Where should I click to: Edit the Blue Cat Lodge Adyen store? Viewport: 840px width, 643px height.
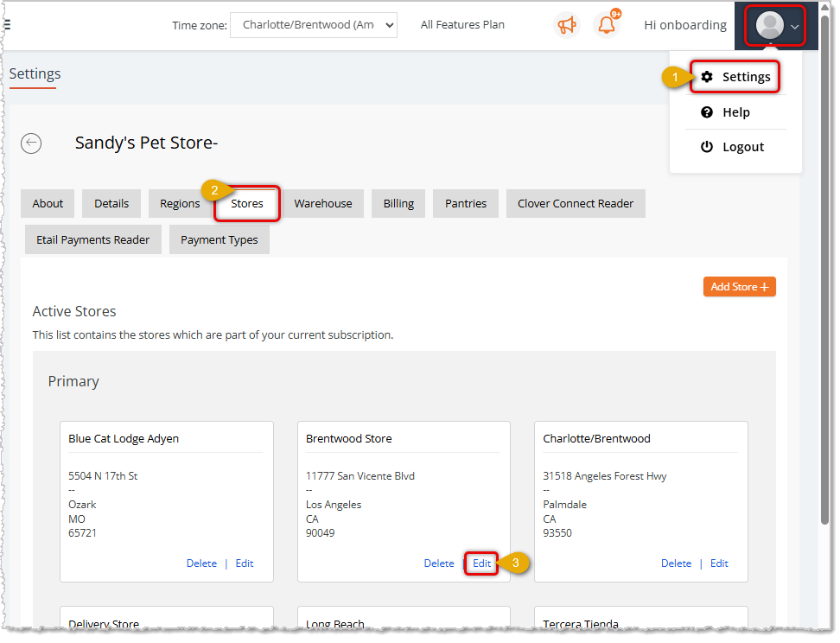tap(245, 563)
